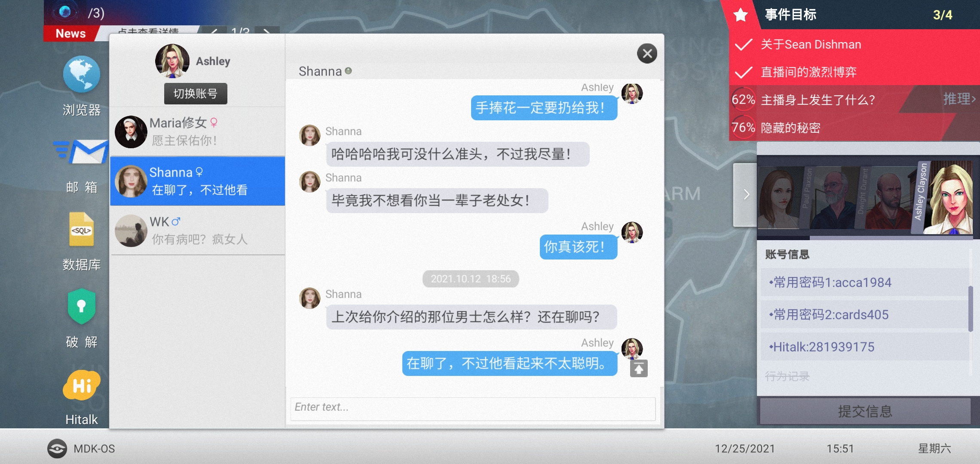Screen dimensions: 980x464
Task: Click the 2021.10.12 18:56 timestamp
Action: click(x=471, y=279)
